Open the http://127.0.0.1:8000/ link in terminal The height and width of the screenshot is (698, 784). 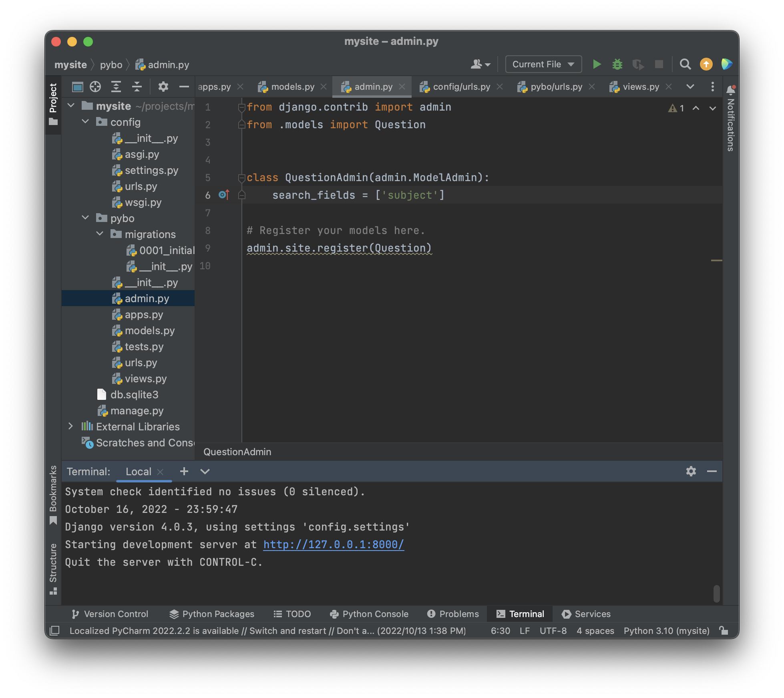pyautogui.click(x=333, y=545)
